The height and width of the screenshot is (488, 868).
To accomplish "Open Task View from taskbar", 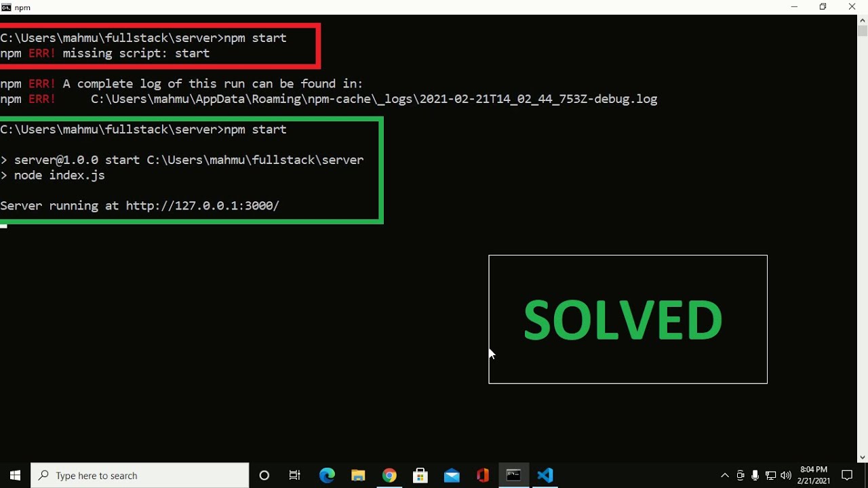I will (x=295, y=475).
